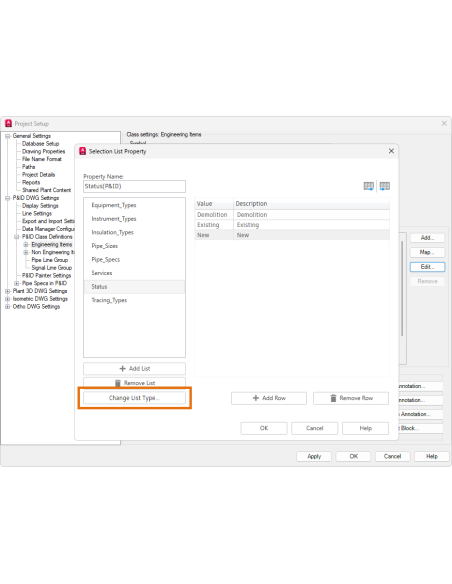Collapse the P&ID DWG Settings node
This screenshot has height=584, width=452.
click(7, 198)
